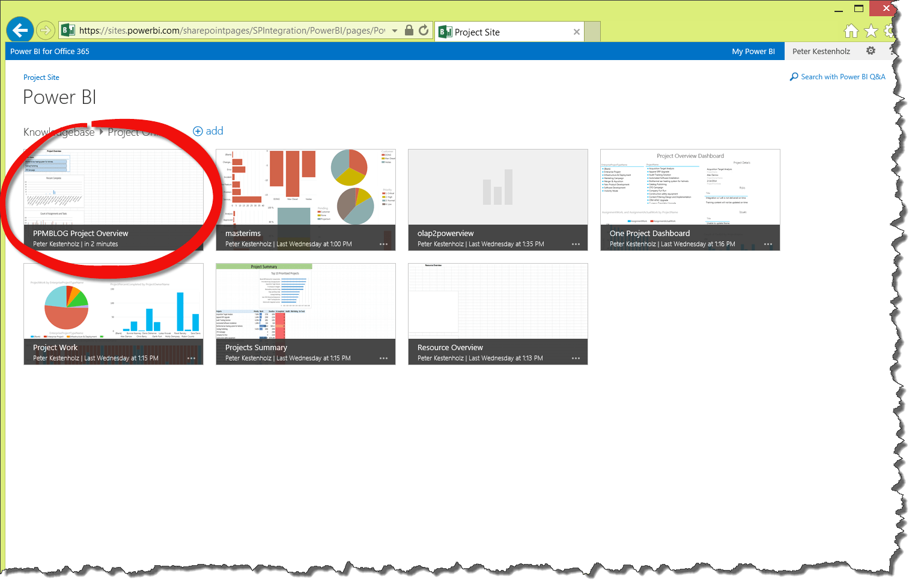Viewport: 918px width, 588px height.
Task: Click the Q&A magnifier search icon
Action: [x=794, y=77]
